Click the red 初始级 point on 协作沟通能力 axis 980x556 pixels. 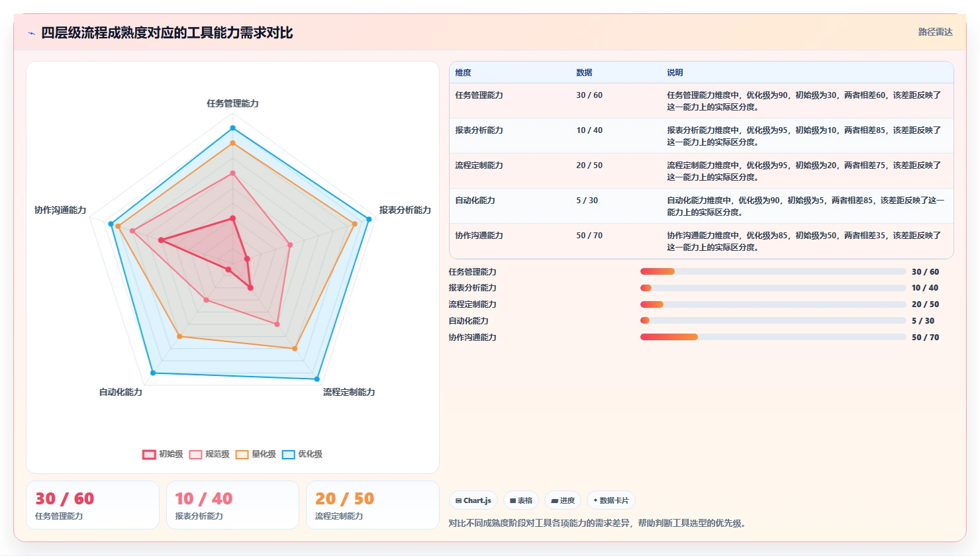coord(161,240)
